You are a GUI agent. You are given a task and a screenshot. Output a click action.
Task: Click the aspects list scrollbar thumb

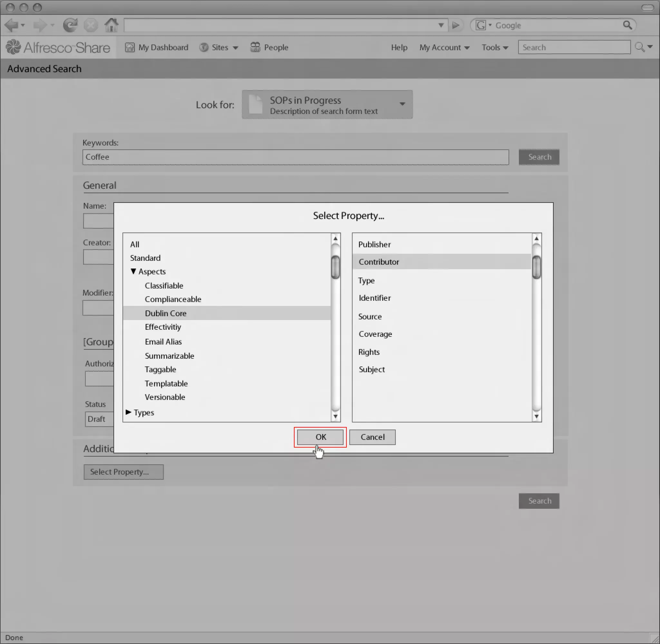335,268
